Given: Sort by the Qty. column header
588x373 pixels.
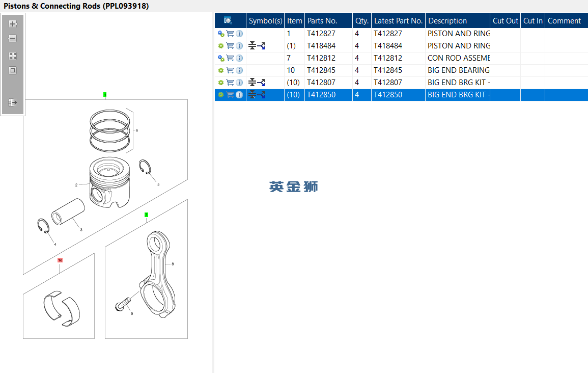Looking at the screenshot, I should coord(362,21).
